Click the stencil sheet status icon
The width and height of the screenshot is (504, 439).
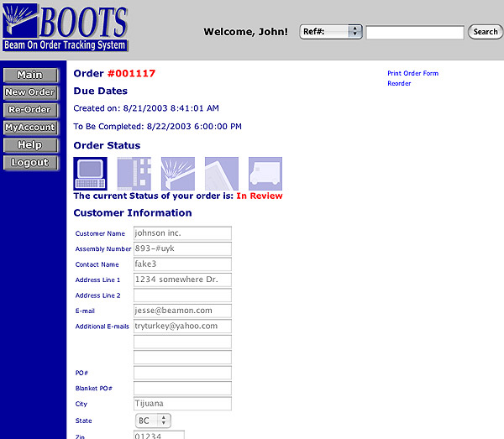[222, 174]
